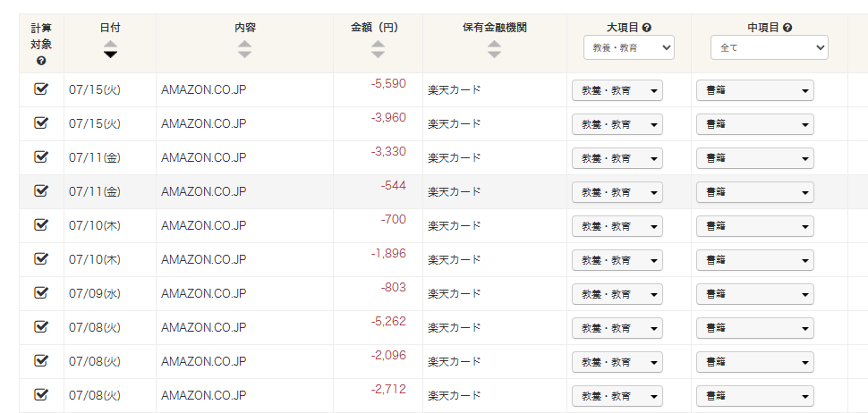Image resolution: width=868 pixels, height=413 pixels.
Task: Toggle checkbox for the -2,712 transaction
Action: 40,394
